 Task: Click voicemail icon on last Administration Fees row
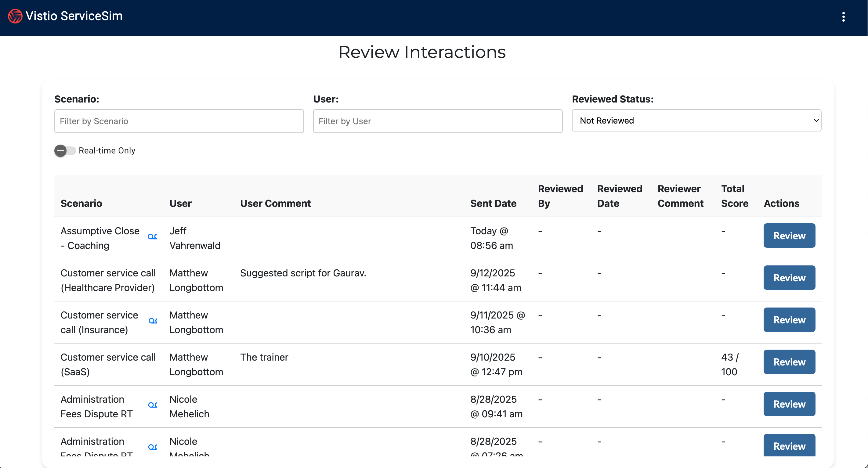(153, 447)
